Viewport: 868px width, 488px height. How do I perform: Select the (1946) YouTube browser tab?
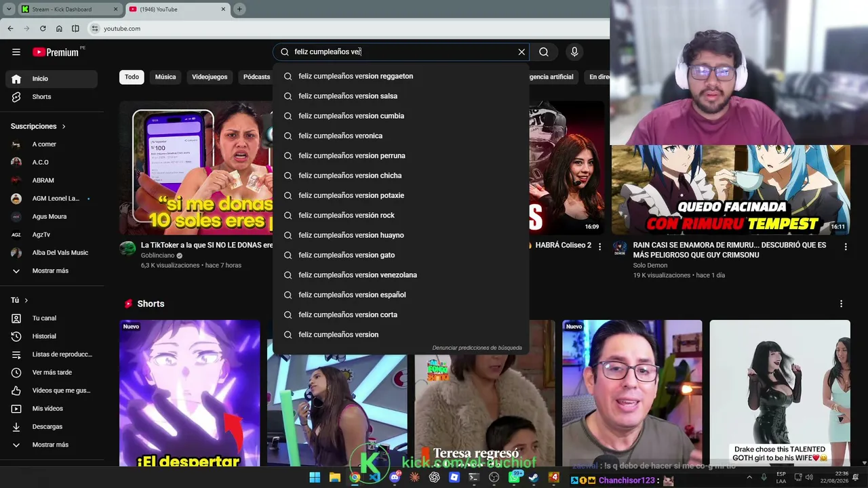click(x=178, y=9)
